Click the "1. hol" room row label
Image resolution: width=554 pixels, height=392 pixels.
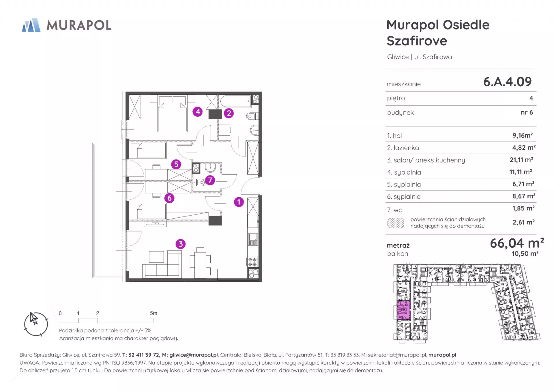coord(394,136)
